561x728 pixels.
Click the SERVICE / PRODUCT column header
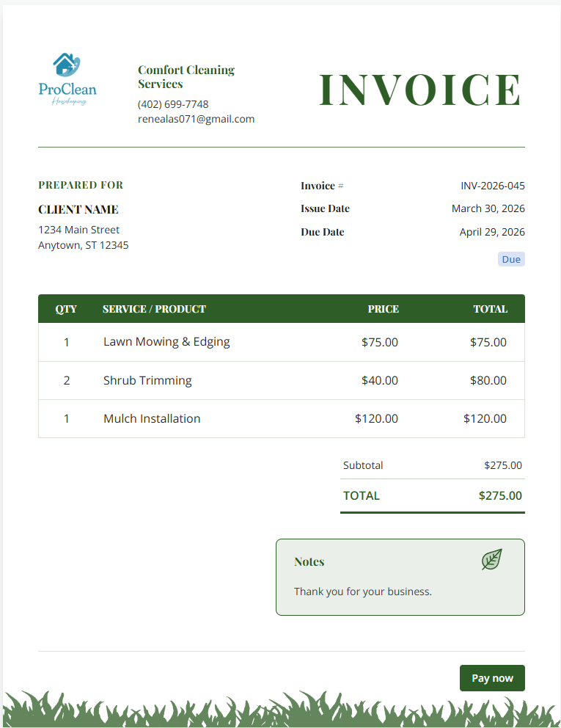click(x=154, y=309)
